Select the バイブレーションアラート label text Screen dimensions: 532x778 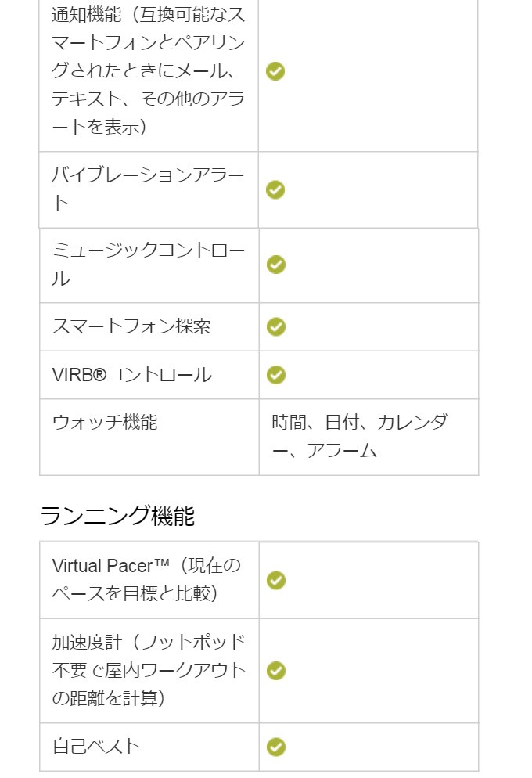point(148,189)
